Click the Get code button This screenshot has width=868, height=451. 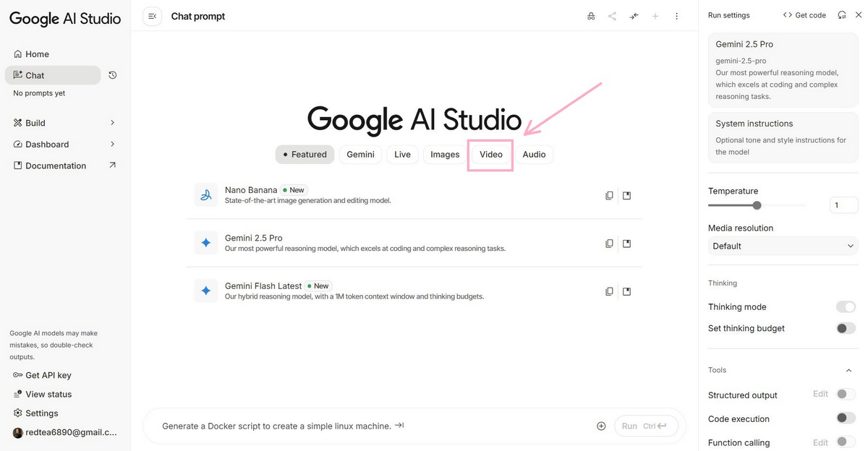click(804, 15)
